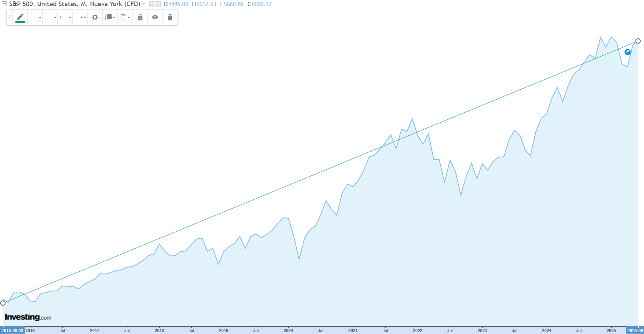Click the series visibility eye beside title
Image resolution: width=644 pixels, height=334 pixels.
click(x=152, y=4)
